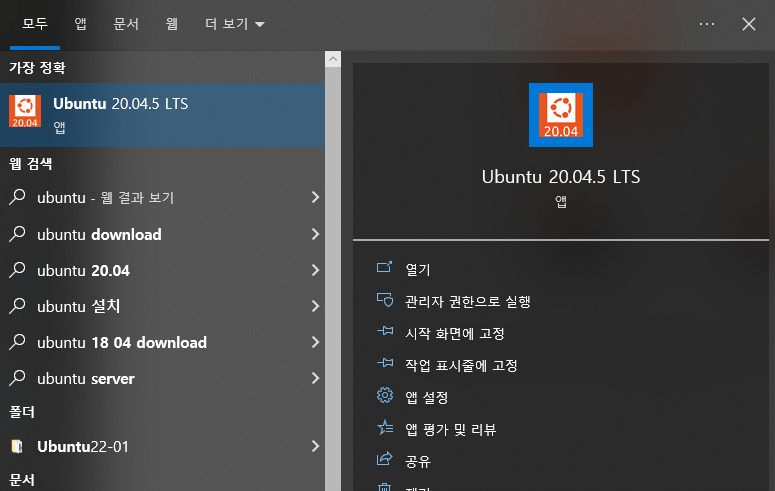775x491 pixels.
Task: Expand the 'ubuntu - 웹 결과 보기' chevron
Action: click(315, 197)
